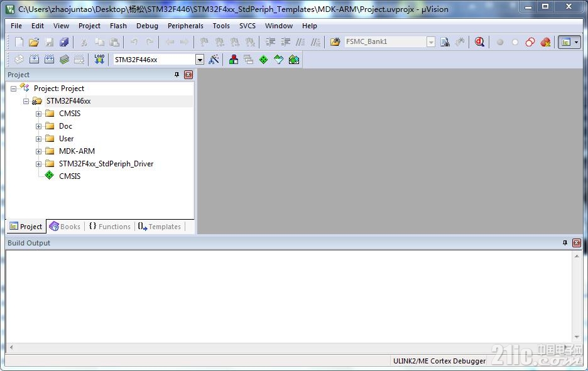
Task: Start the debug session with the red 'd' magnifier
Action: pyautogui.click(x=479, y=42)
